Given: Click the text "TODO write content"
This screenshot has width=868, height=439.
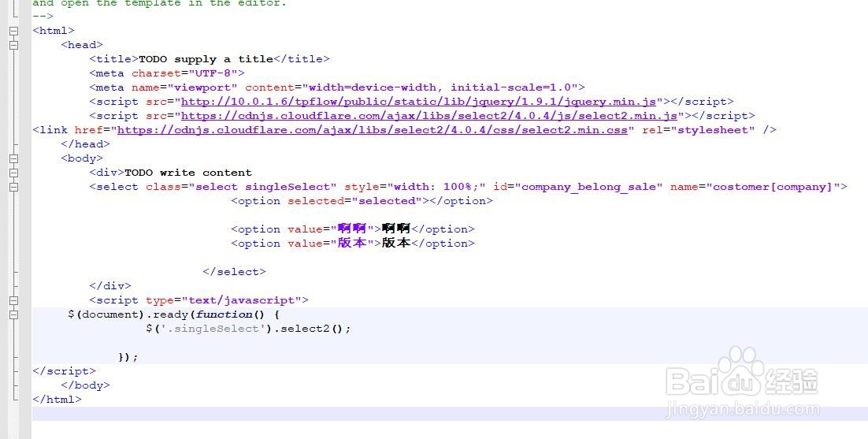Looking at the screenshot, I should click(x=188, y=173).
